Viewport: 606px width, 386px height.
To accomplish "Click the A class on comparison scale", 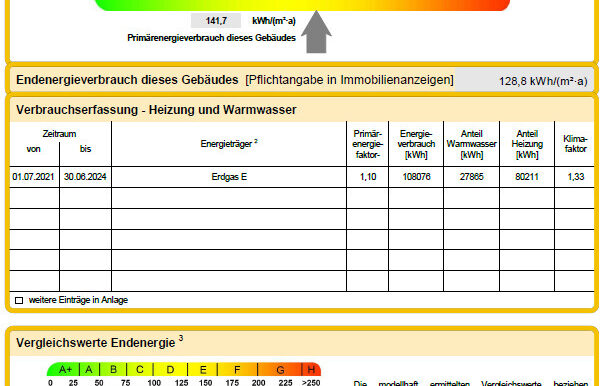I will (x=89, y=370).
